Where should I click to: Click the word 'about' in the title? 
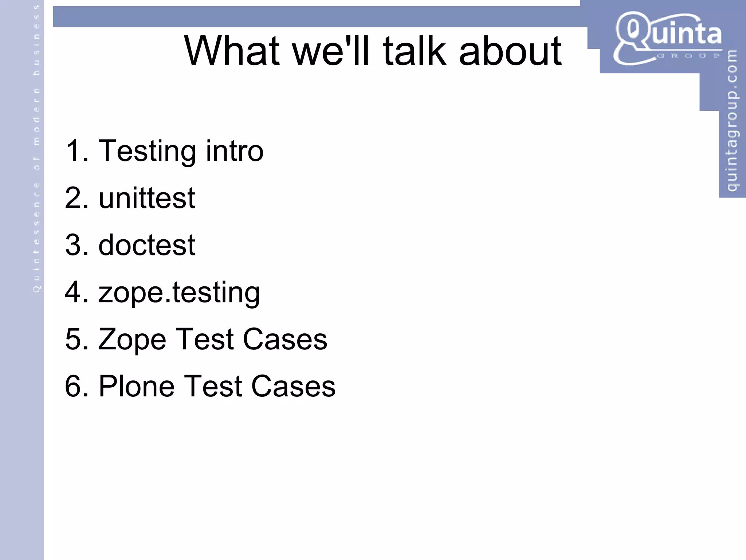[510, 51]
